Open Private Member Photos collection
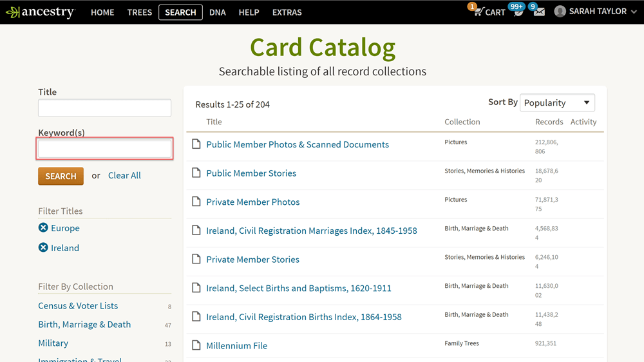The width and height of the screenshot is (644, 362). [x=252, y=202]
